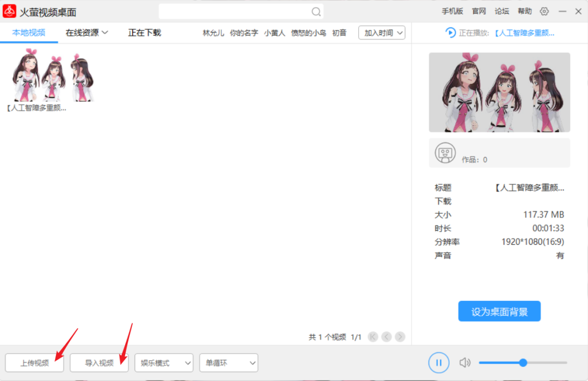This screenshot has height=381, width=588.
Task: Open the 娱乐模式 dropdown
Action: 164,362
